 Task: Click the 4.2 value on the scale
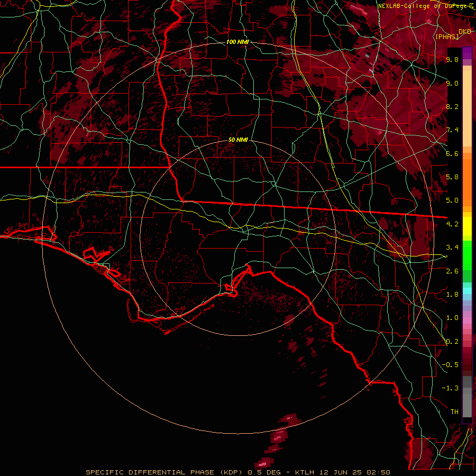[452, 224]
